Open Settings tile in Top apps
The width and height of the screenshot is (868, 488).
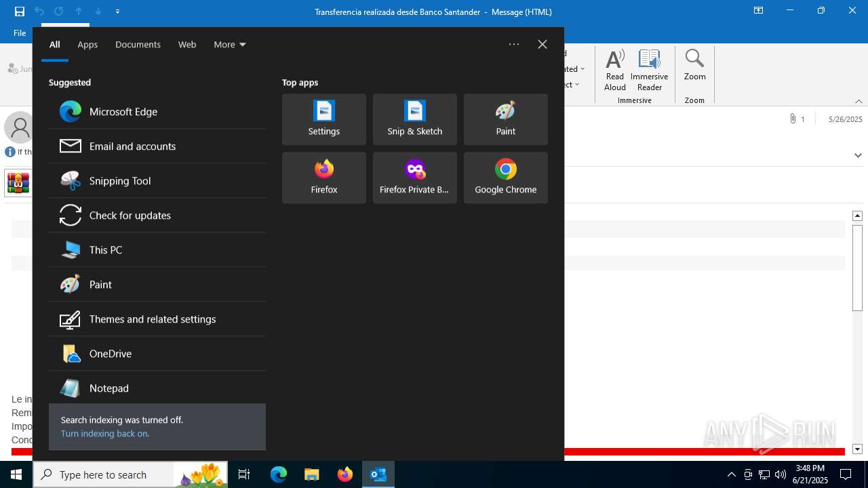click(324, 119)
